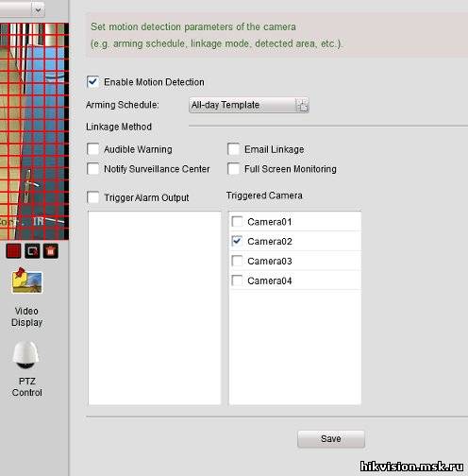Screen dimensions: 468x476
Task: Check Camera04 in Triggered Camera list
Action: tap(237, 280)
